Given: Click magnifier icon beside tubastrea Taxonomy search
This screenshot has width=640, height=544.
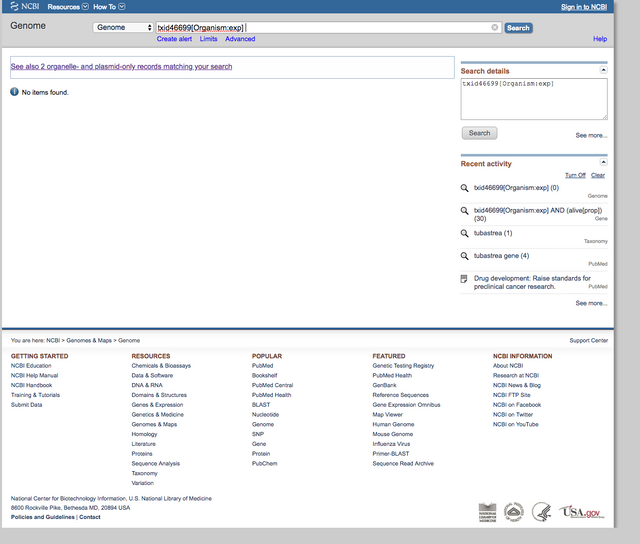Looking at the screenshot, I should pyautogui.click(x=464, y=233).
